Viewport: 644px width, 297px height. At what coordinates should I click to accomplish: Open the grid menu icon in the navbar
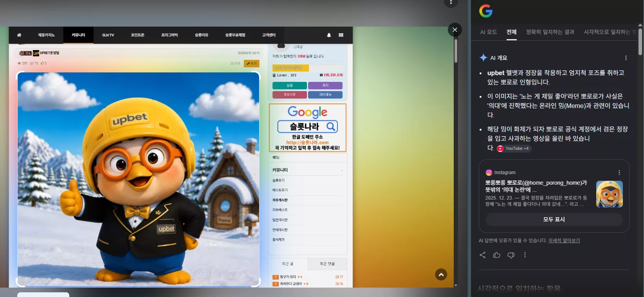pos(341,35)
